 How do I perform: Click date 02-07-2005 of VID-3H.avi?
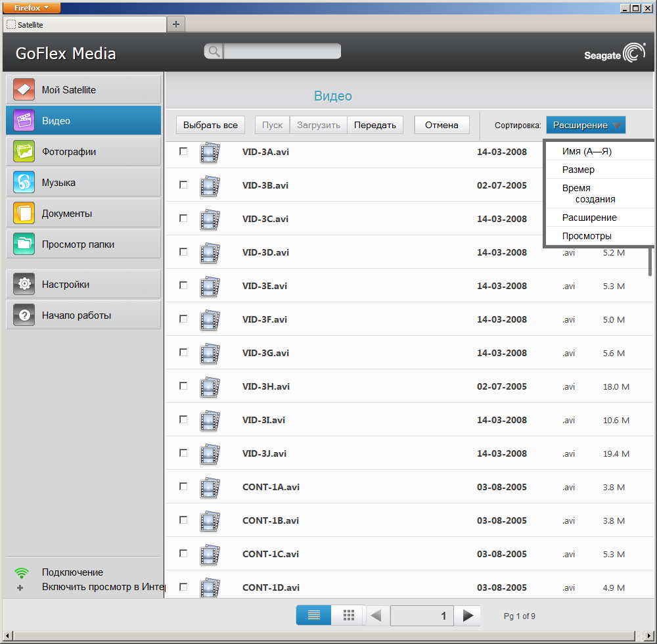pyautogui.click(x=501, y=386)
